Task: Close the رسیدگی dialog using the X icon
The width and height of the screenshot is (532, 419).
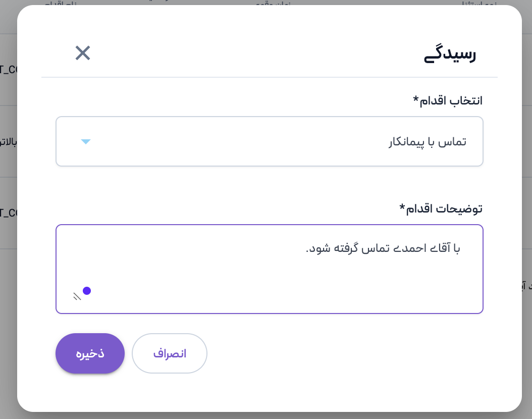Action: click(x=83, y=53)
